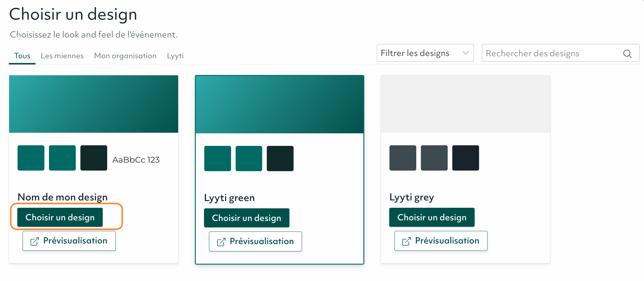Switch to the Tous tab
Viewport: 644px width, 281px height.
(22, 56)
